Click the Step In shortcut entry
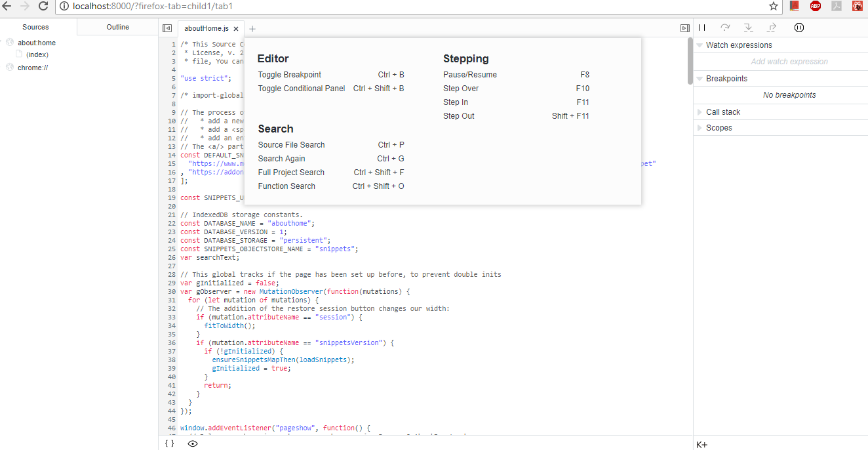The width and height of the screenshot is (868, 450). tap(517, 102)
